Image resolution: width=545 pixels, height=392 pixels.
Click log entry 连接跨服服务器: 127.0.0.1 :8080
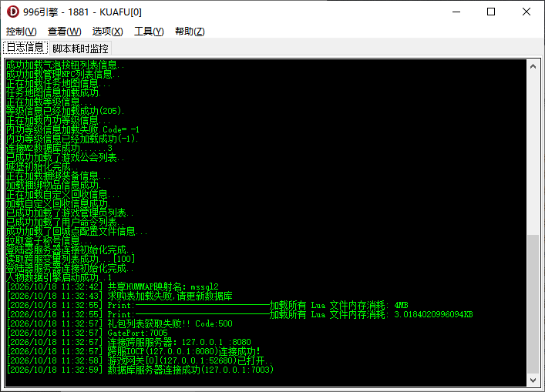click(129, 342)
